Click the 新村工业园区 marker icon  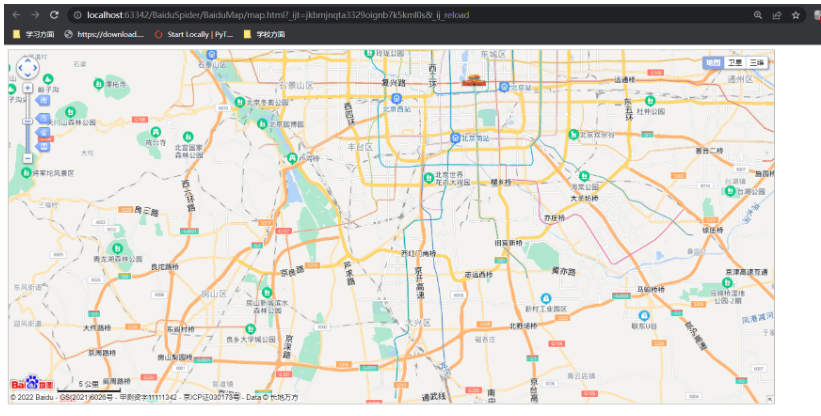coord(546,299)
